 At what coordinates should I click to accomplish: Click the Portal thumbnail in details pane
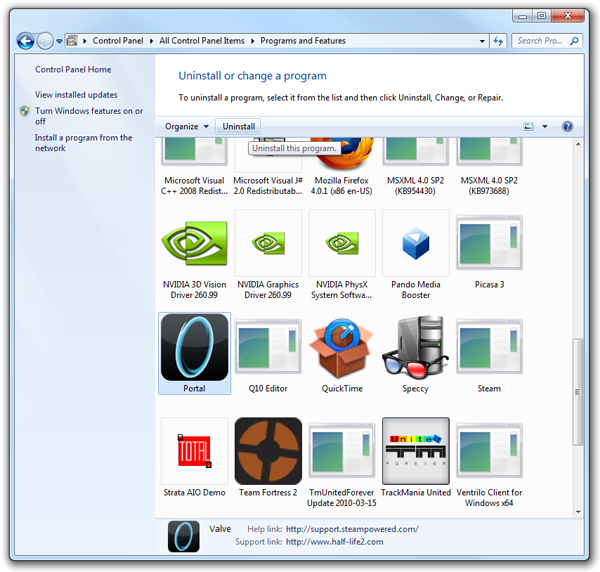[184, 536]
